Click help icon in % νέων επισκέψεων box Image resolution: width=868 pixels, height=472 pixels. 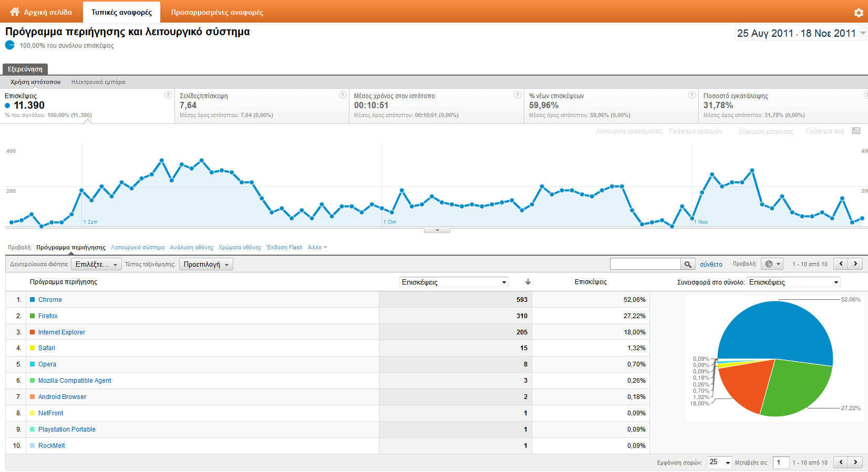pos(692,95)
